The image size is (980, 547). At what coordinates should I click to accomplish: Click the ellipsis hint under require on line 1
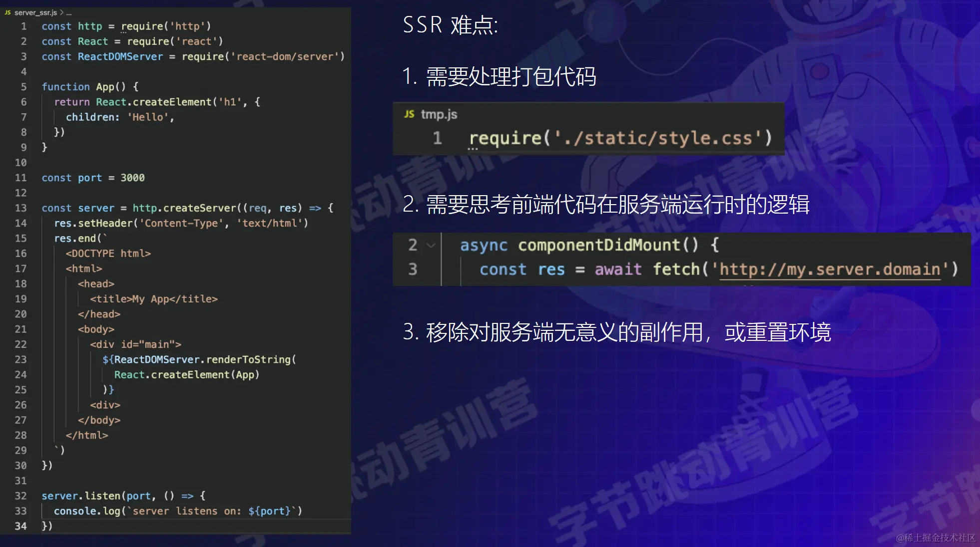pyautogui.click(x=123, y=32)
